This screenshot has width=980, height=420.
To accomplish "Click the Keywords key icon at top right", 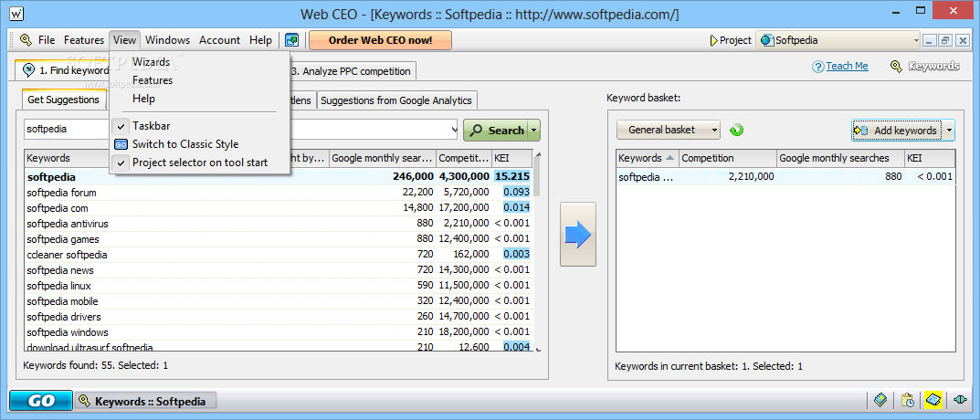I will [x=896, y=66].
